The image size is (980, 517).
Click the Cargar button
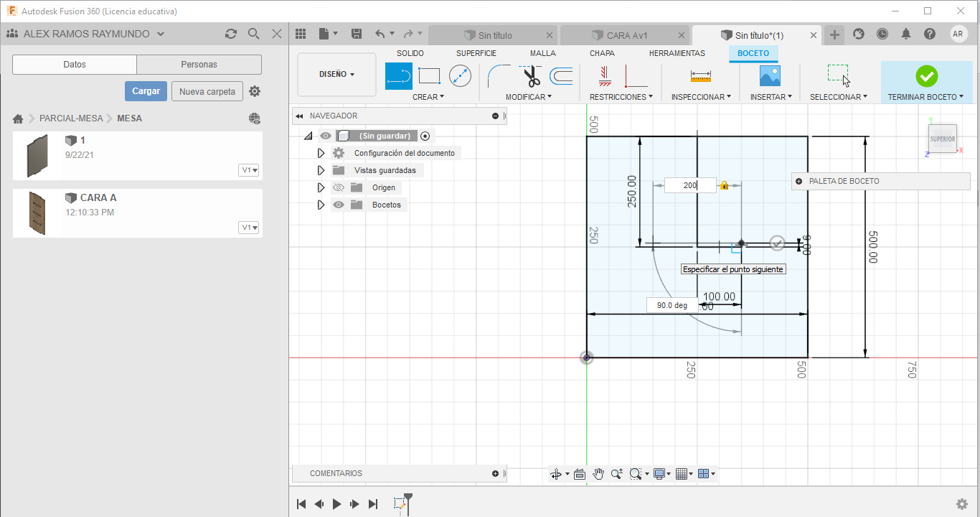146,91
